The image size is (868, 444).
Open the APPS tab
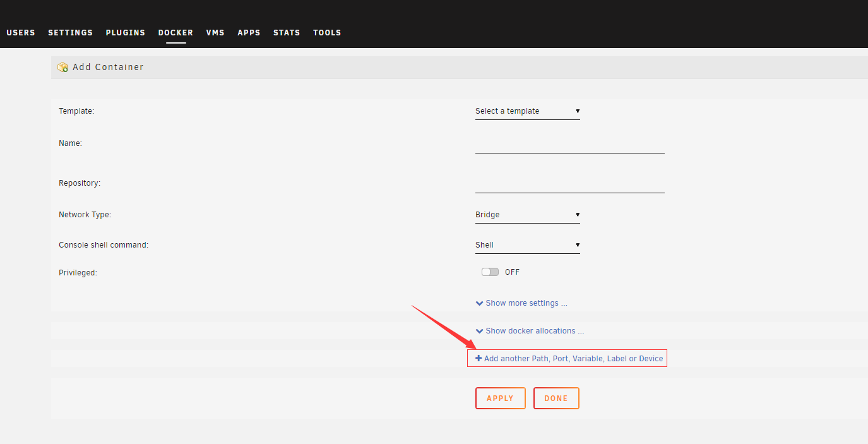pyautogui.click(x=249, y=33)
